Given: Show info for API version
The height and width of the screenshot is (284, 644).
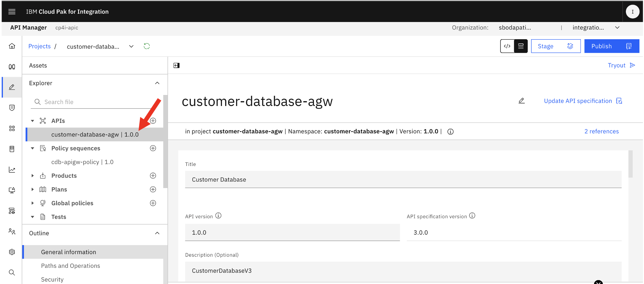Looking at the screenshot, I should click(218, 216).
